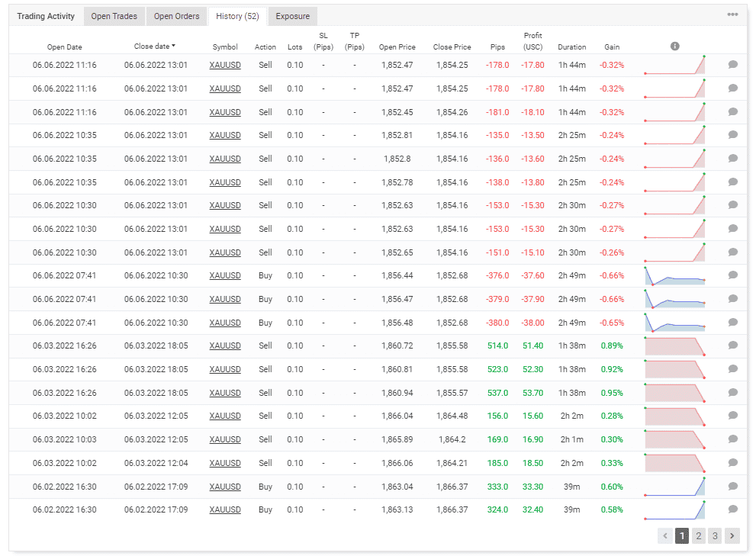Go to the next page using the right chevron
Viewport: 756px width, 556px height.
[x=731, y=535]
